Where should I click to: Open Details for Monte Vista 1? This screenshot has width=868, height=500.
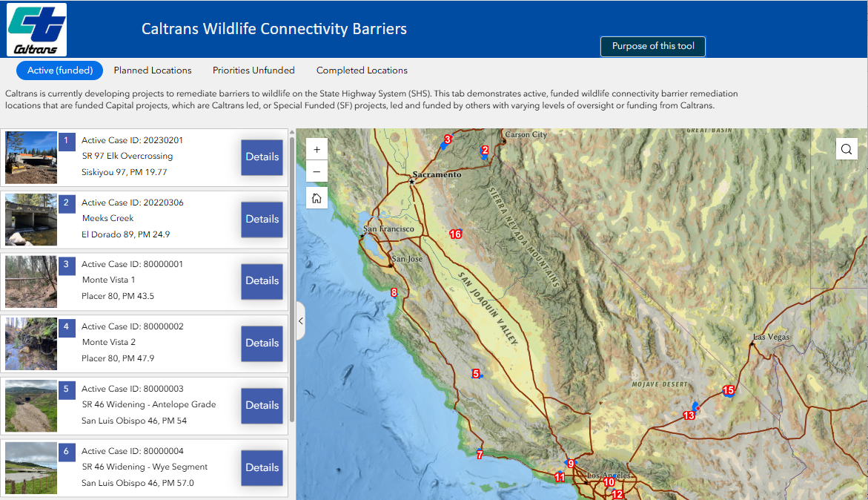[x=262, y=281]
